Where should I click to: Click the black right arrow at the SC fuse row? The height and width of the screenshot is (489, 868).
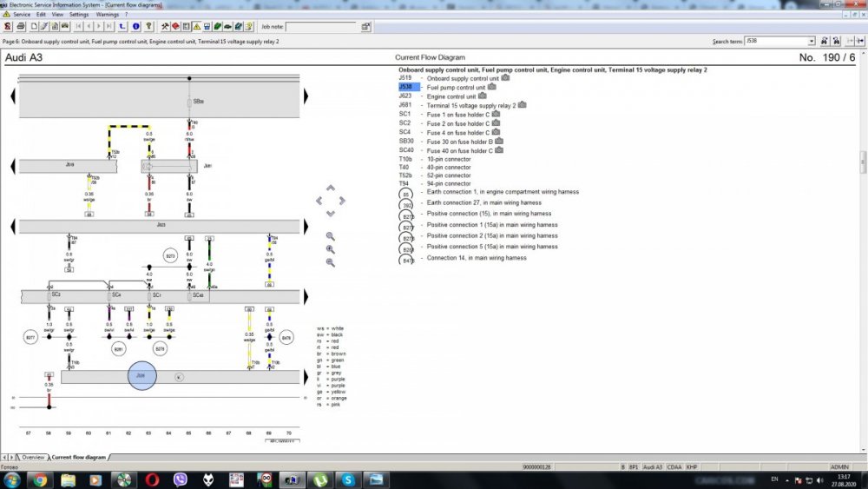pyautogui.click(x=306, y=296)
